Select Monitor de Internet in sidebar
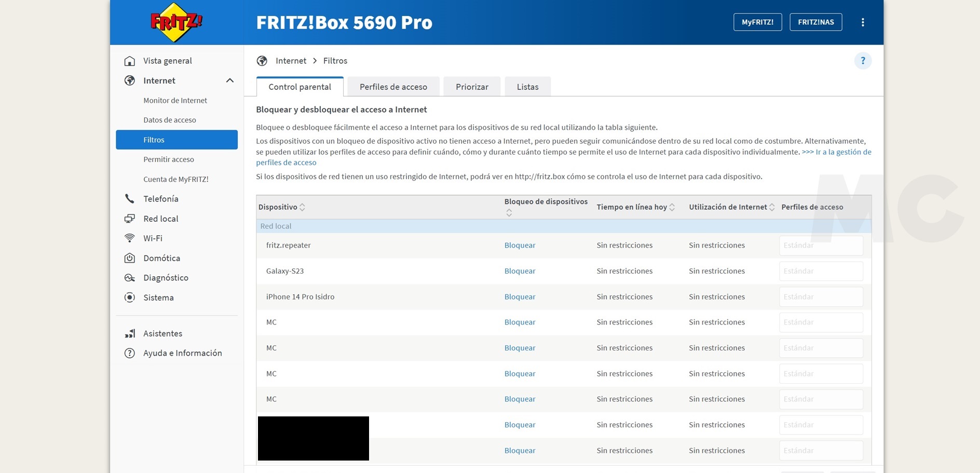980x473 pixels. tap(175, 100)
